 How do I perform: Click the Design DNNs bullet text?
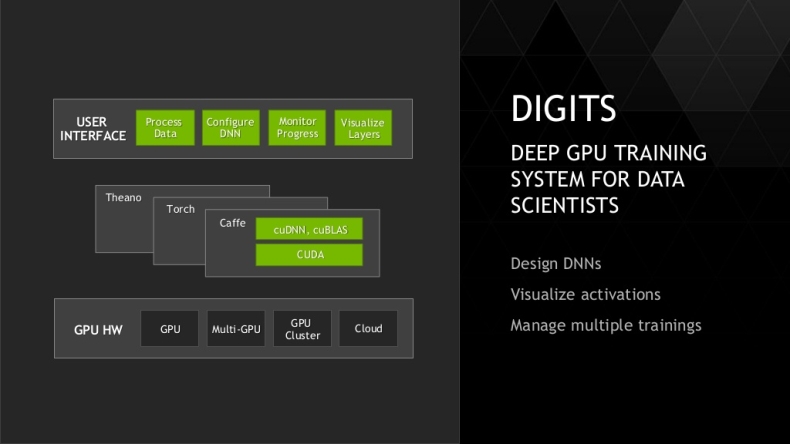pos(556,264)
